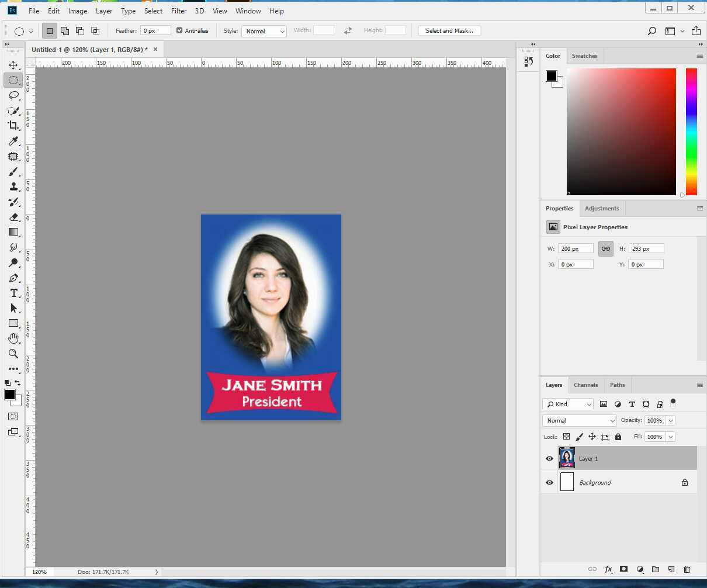Pick the Hand tool

13,338
